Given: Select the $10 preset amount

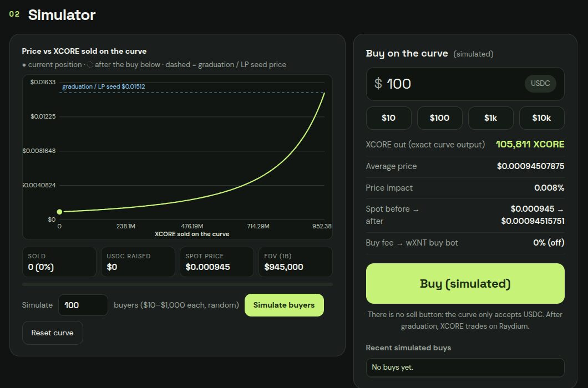Looking at the screenshot, I should click(x=388, y=118).
